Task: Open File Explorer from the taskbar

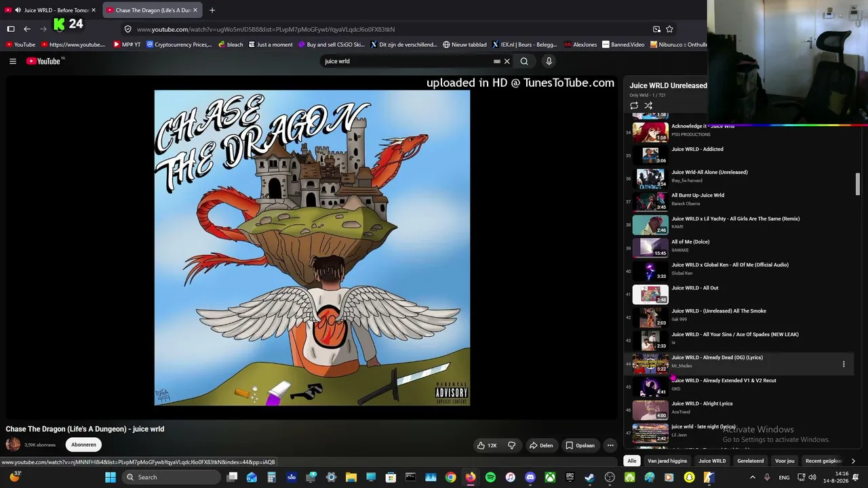Action: (351, 477)
